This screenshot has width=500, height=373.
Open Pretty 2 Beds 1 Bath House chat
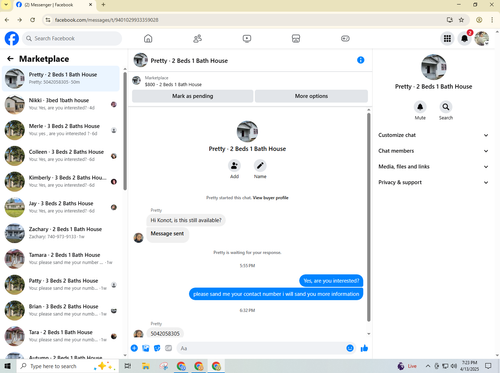61,78
